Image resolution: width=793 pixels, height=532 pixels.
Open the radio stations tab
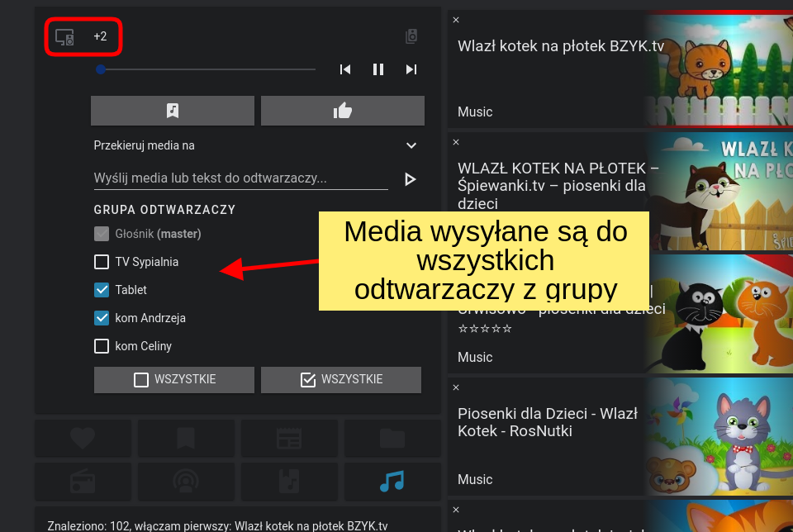coord(83,482)
